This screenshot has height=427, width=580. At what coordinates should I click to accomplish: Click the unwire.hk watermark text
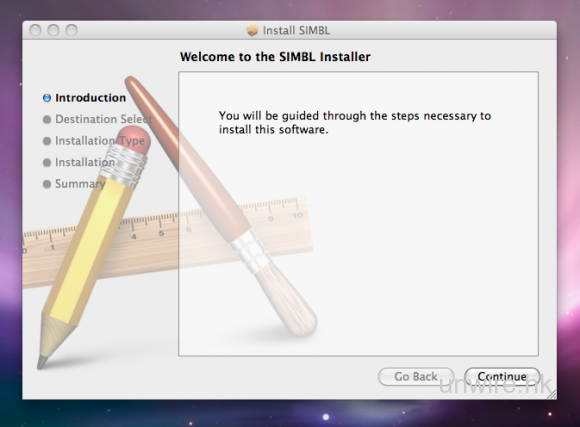tap(496, 385)
